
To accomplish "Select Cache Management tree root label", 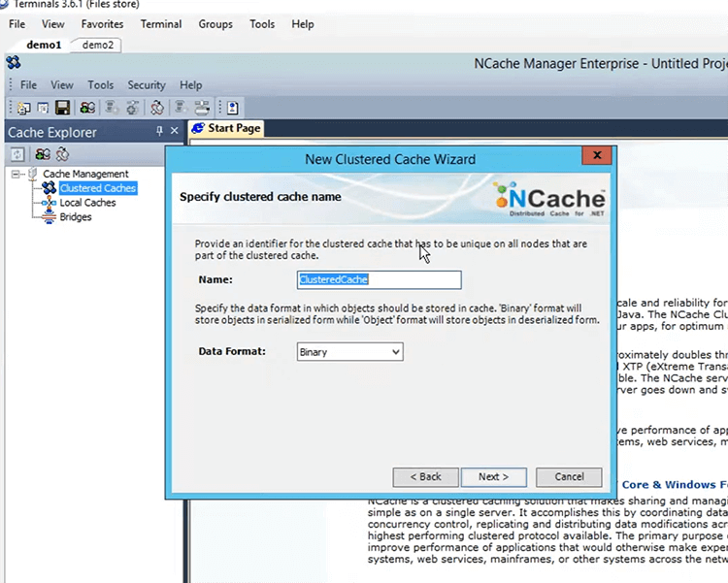I will [85, 174].
